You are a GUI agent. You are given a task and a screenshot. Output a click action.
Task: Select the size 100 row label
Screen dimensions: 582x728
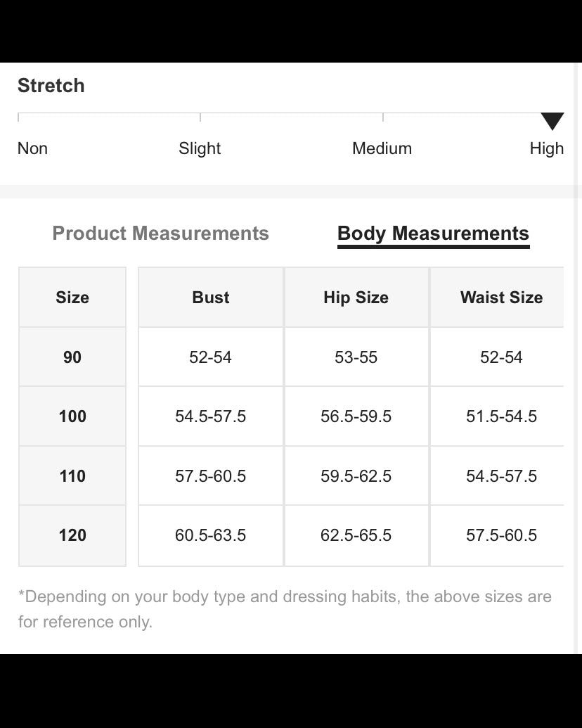point(72,416)
